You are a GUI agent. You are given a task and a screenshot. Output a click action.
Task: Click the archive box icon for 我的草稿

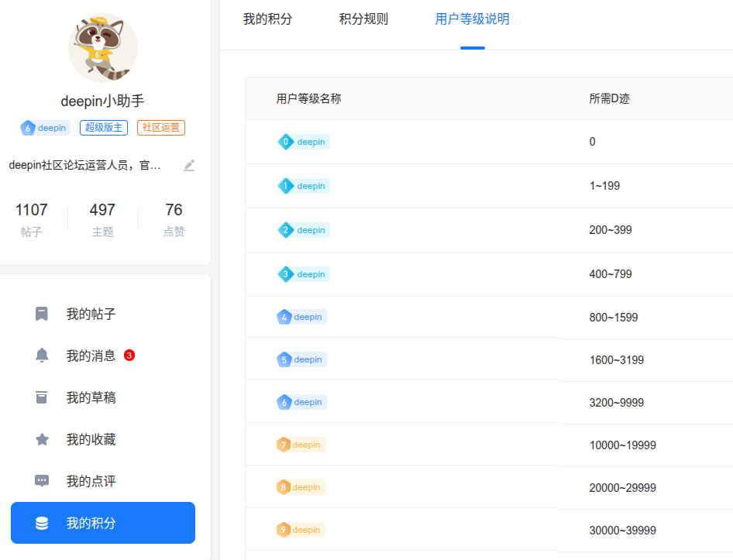(42, 397)
